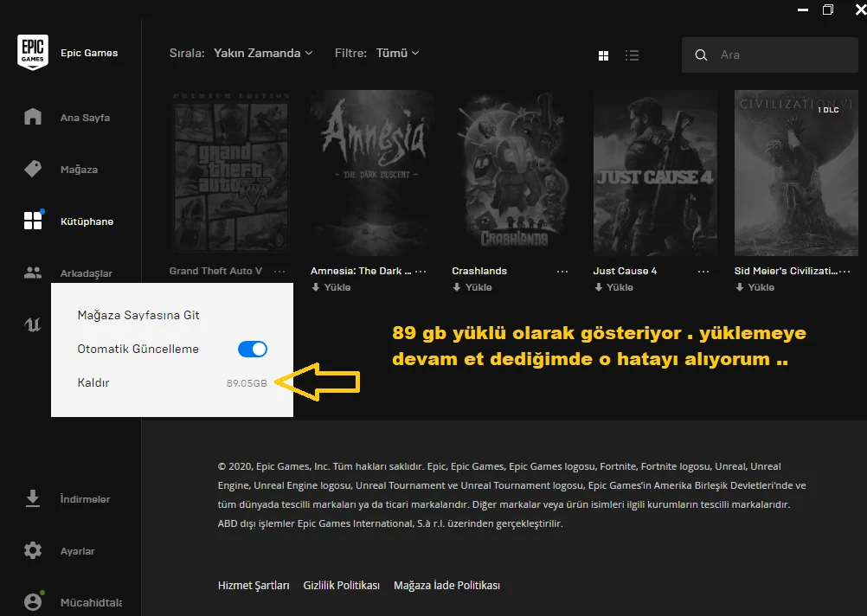
Task: Open Ana Sayfa home icon
Action: [x=33, y=117]
